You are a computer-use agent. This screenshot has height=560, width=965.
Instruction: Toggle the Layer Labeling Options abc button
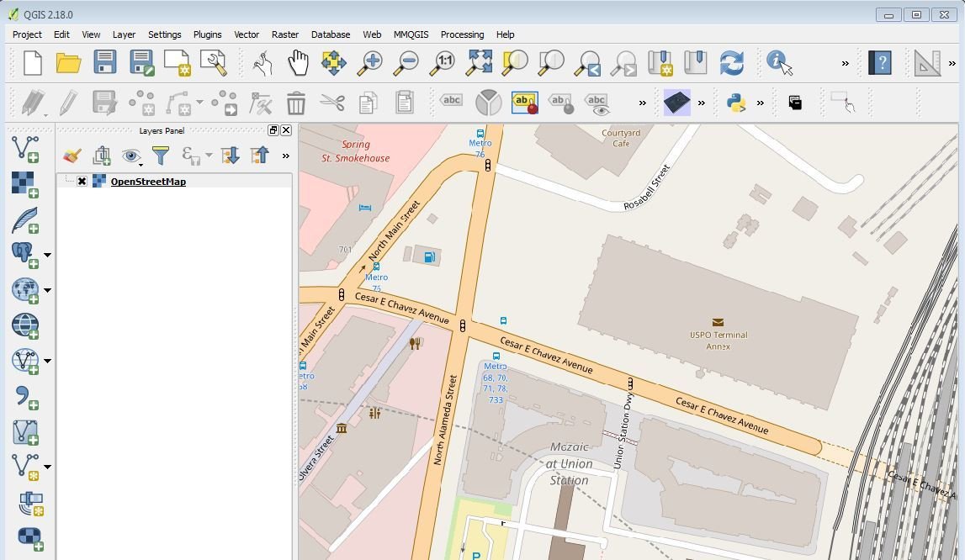coord(452,100)
